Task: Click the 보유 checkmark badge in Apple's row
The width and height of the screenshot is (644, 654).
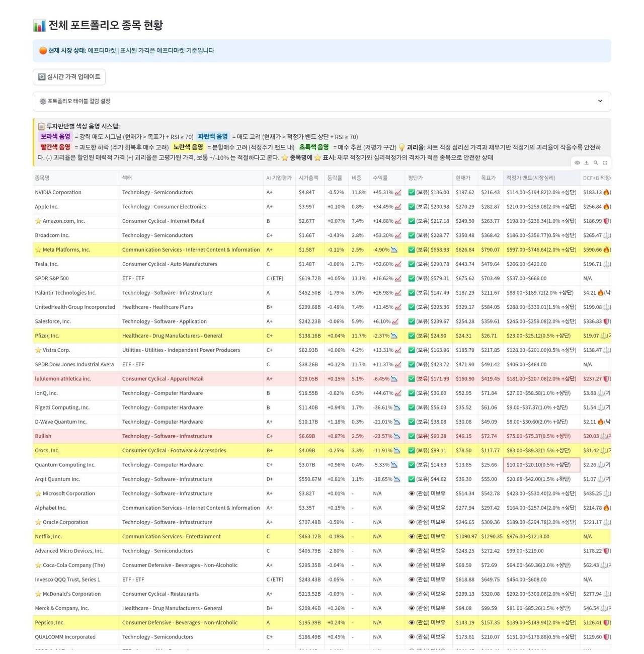Action: 411,207
